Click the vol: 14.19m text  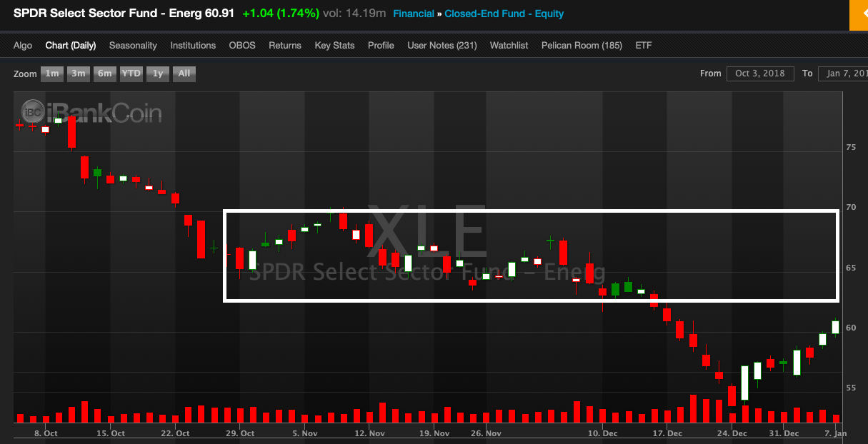355,14
